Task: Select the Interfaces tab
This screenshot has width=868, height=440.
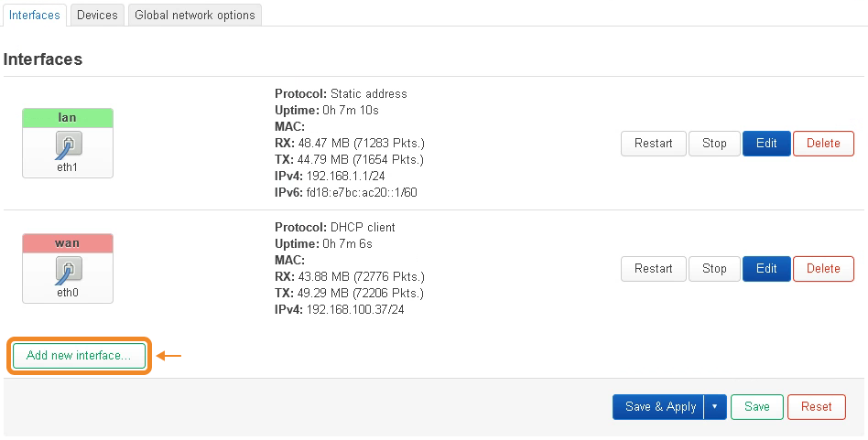Action: (35, 16)
